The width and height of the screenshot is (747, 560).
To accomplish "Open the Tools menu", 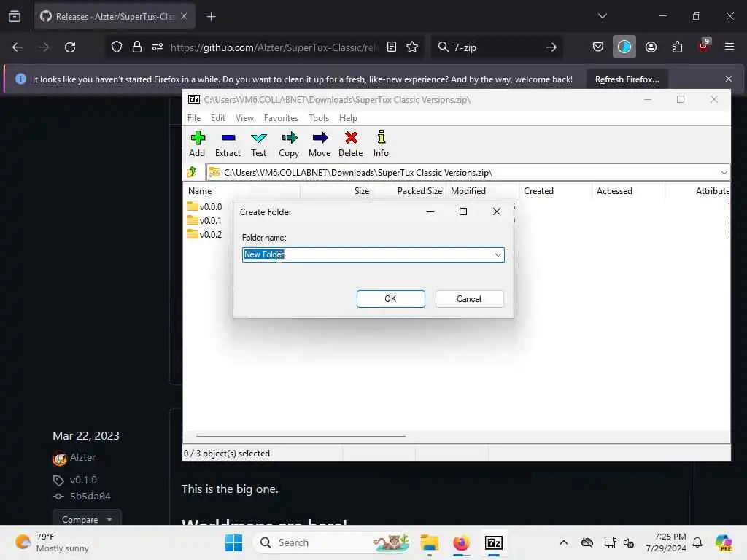I will click(x=319, y=118).
